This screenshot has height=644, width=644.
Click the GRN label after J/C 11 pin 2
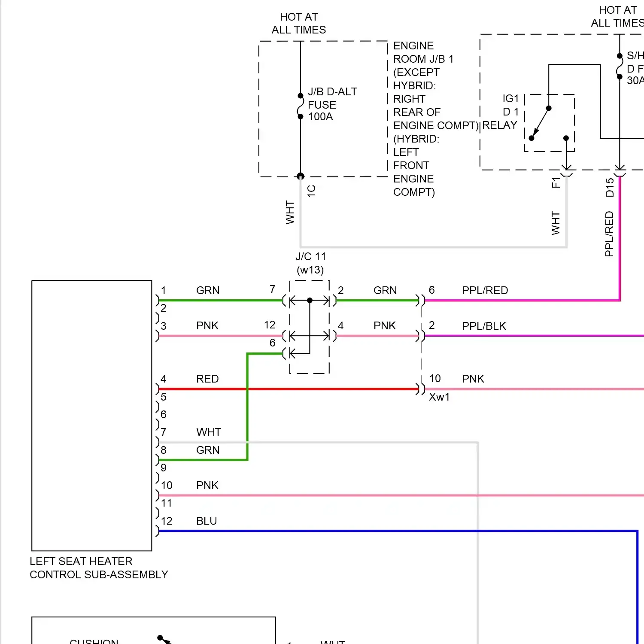click(x=385, y=290)
